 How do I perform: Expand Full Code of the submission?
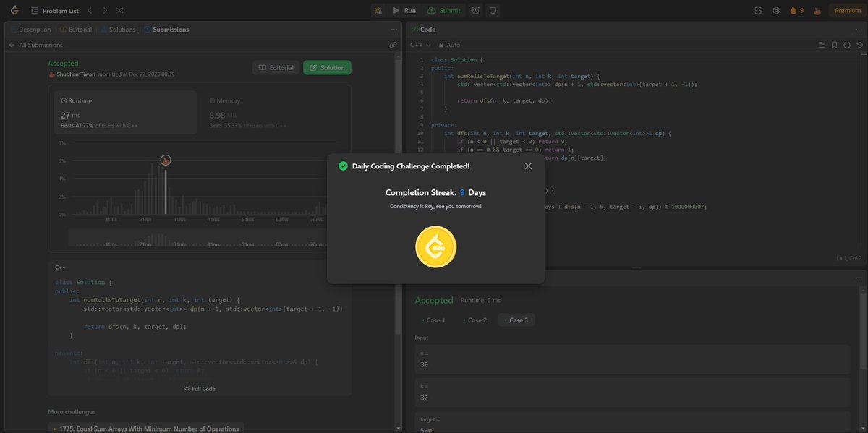(x=200, y=389)
